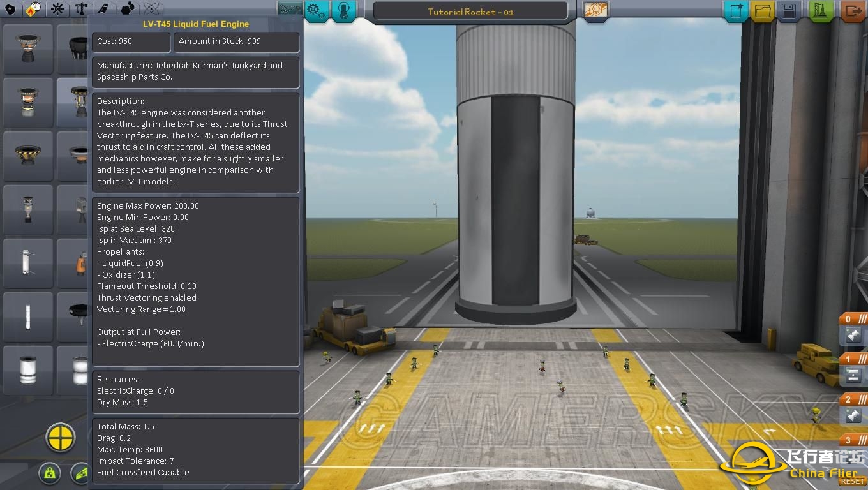Screen dimensions: 868x490
Task: Select the Propulsion parts category tab
Action: (33, 9)
